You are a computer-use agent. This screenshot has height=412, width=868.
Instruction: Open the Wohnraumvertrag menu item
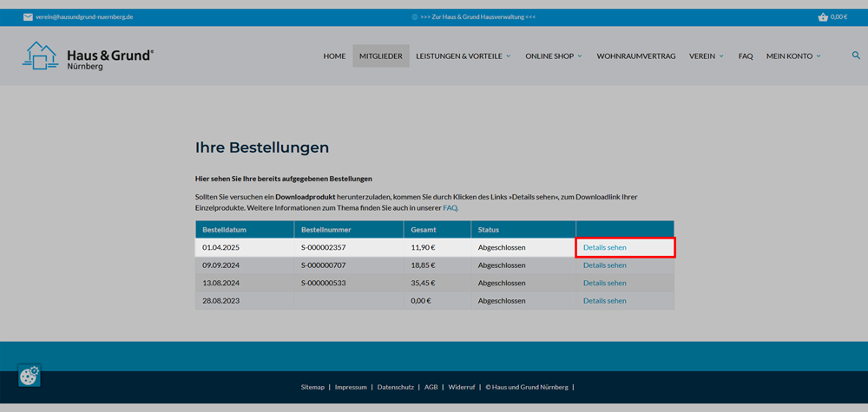[635, 56]
